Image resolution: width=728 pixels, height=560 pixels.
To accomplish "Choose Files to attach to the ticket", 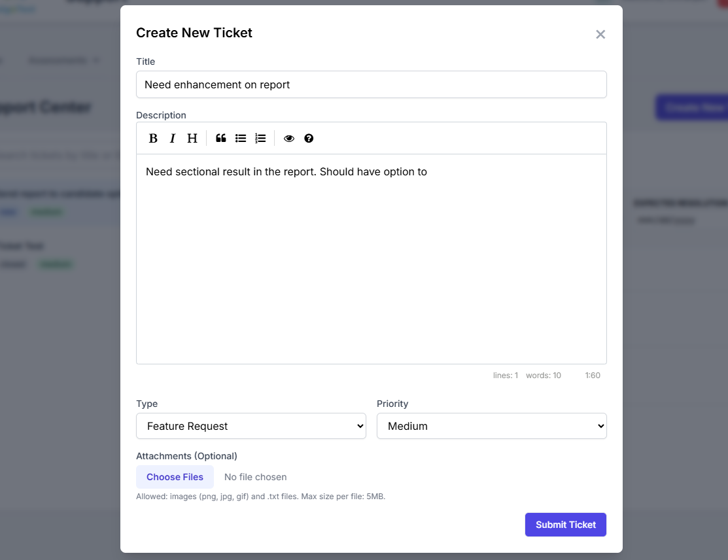I will [175, 477].
